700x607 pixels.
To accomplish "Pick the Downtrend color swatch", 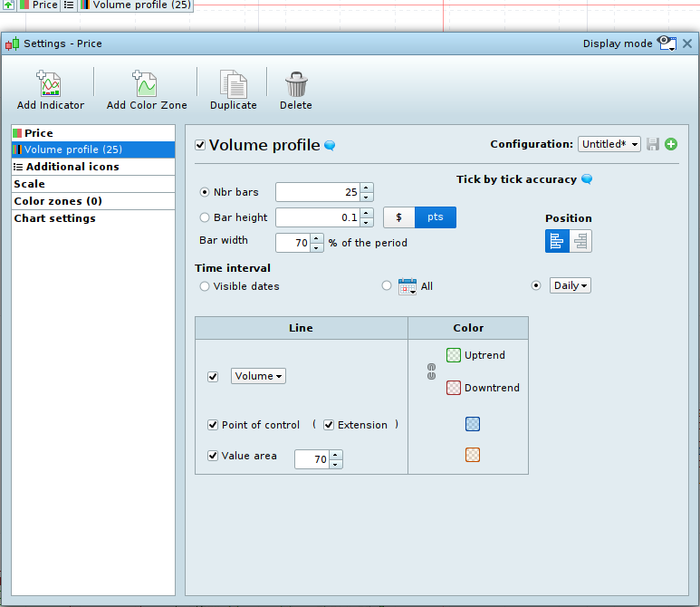I will click(453, 388).
